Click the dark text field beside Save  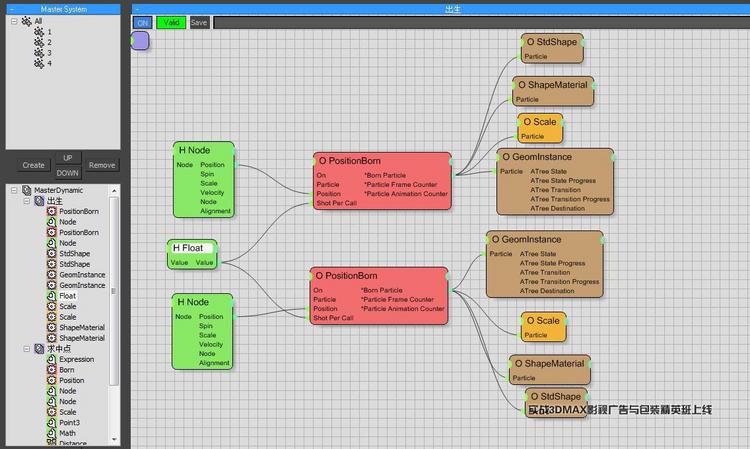point(481,22)
